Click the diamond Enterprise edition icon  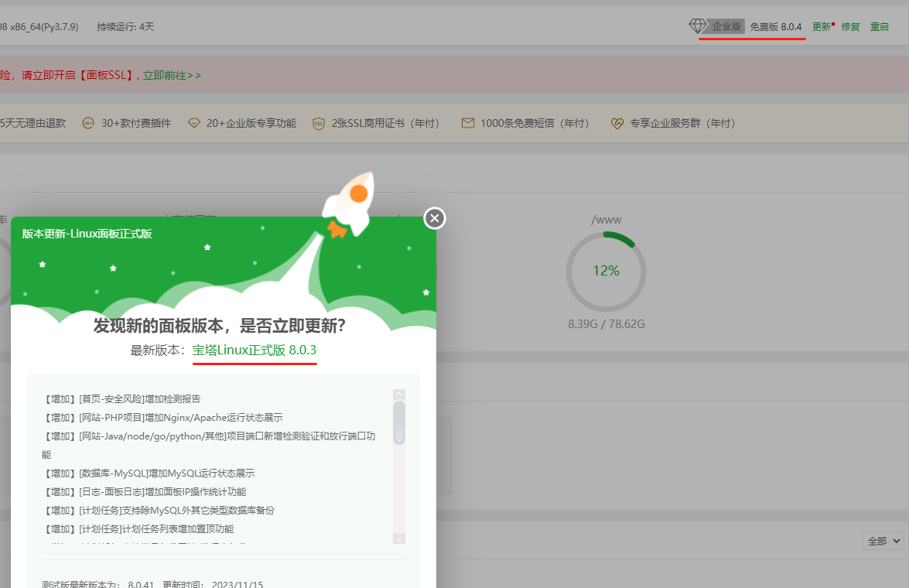697,26
